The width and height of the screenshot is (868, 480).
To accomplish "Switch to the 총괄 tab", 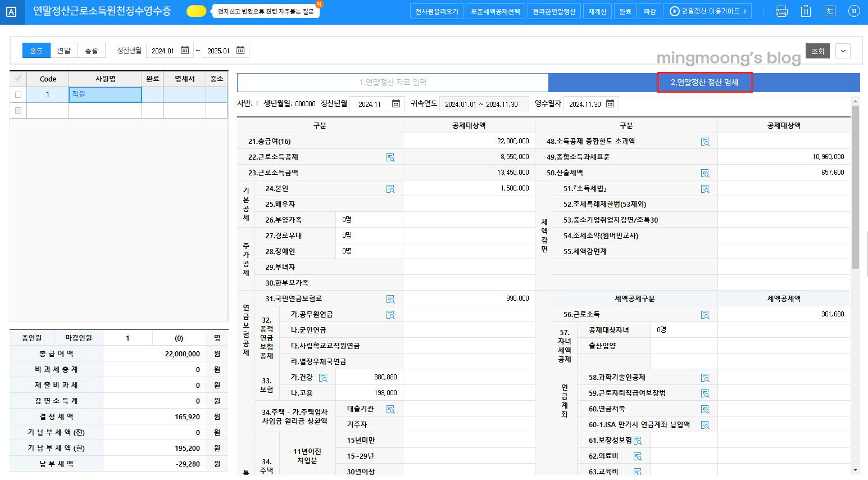I will pos(92,50).
